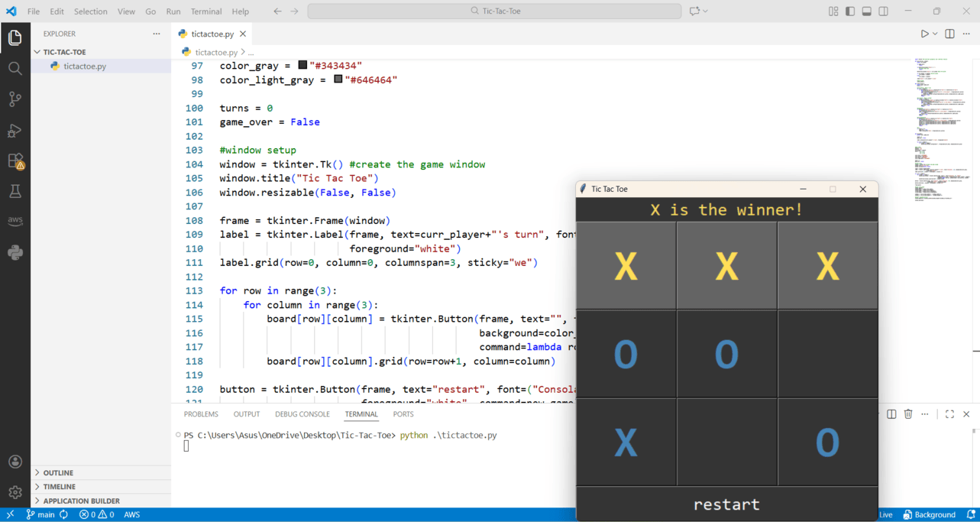Expand the TIMELINE section
The image size is (980, 522).
click(59, 486)
